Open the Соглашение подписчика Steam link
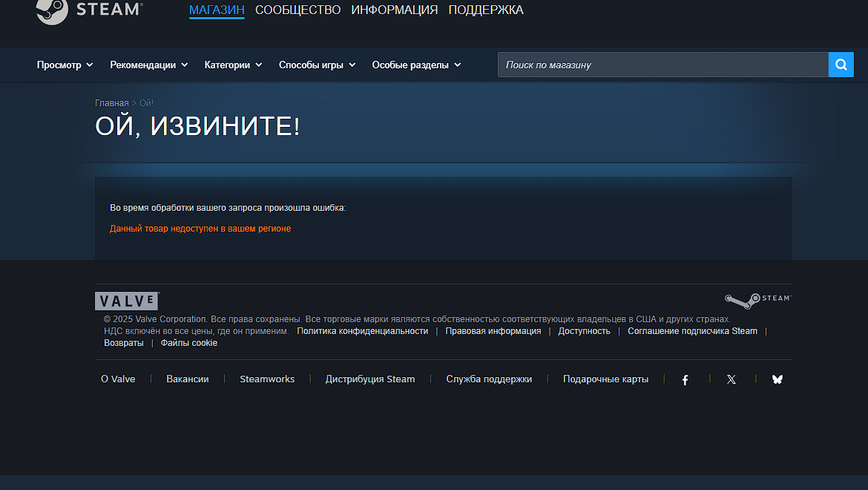Viewport: 868px width, 490px height. point(692,331)
